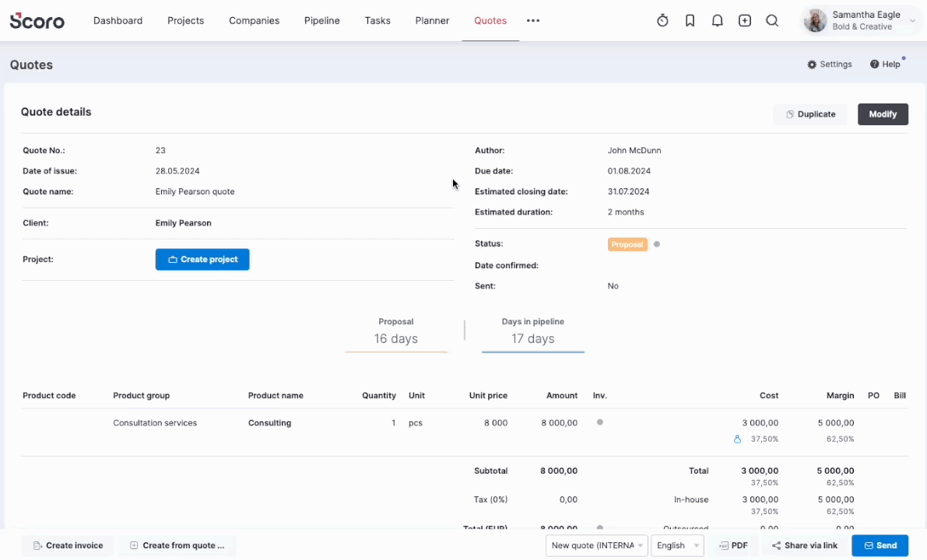Open the more navigation items ellipsis
This screenshot has width=927, height=560.
533,21
